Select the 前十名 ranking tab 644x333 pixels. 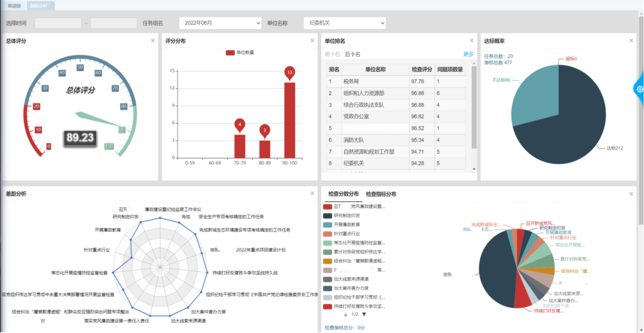point(332,54)
